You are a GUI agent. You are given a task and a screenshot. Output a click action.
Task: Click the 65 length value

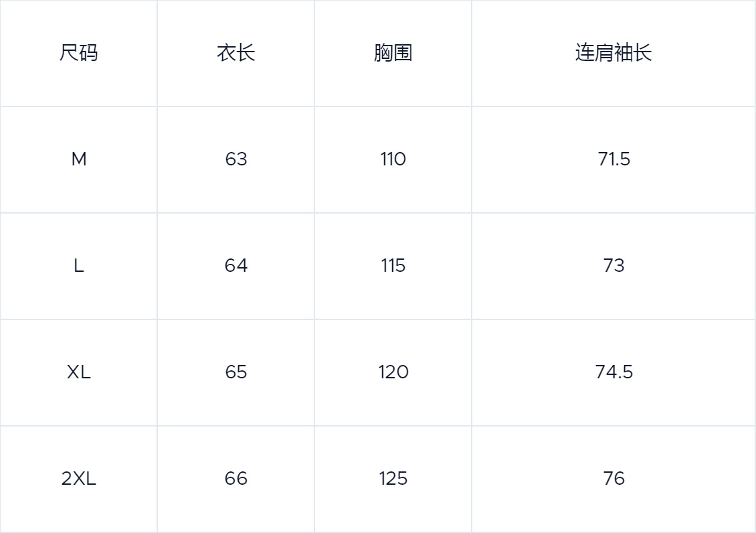click(x=235, y=372)
